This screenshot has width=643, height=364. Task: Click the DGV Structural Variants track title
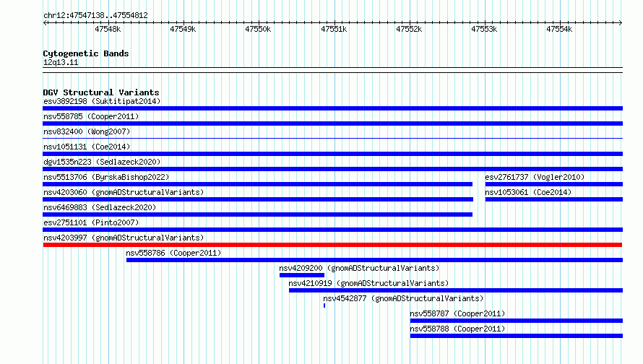[101, 92]
